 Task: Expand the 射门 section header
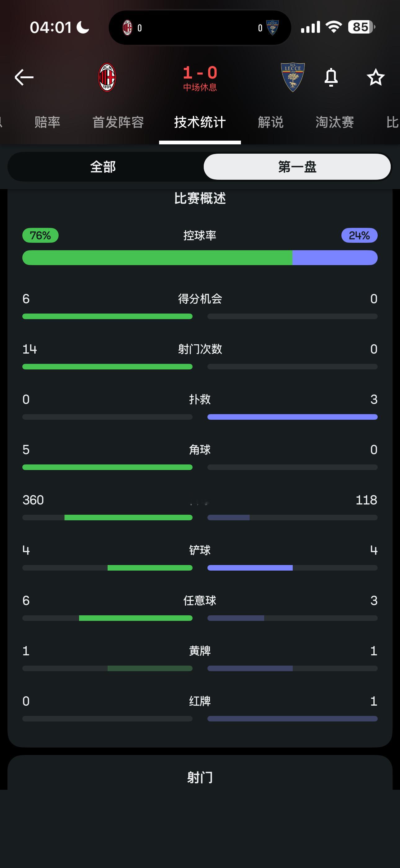[200, 777]
